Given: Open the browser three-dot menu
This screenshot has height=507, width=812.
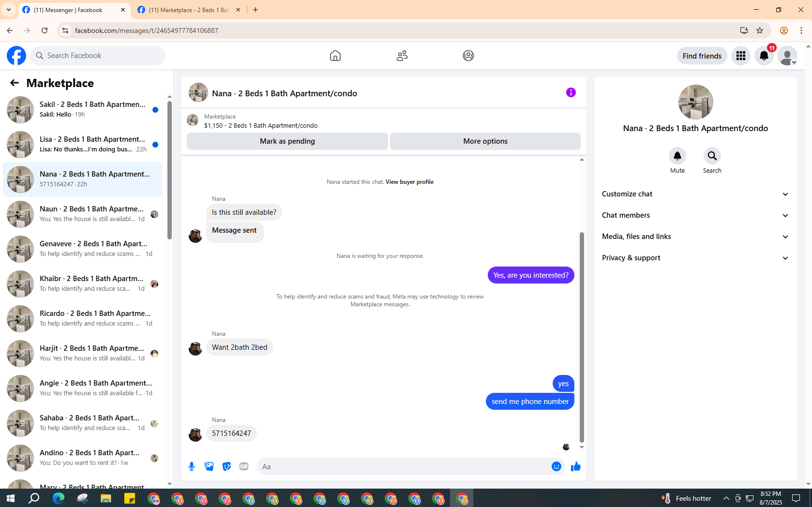Looking at the screenshot, I should point(801,30).
